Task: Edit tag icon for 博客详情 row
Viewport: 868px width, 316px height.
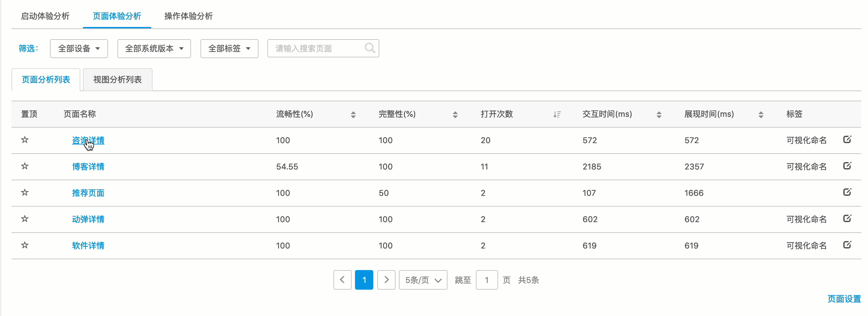Action: [847, 166]
